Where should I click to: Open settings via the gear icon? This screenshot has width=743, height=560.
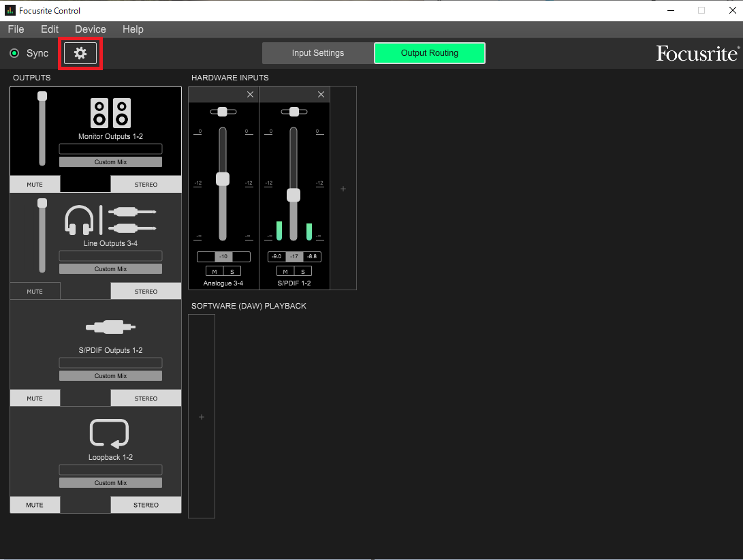click(x=80, y=53)
